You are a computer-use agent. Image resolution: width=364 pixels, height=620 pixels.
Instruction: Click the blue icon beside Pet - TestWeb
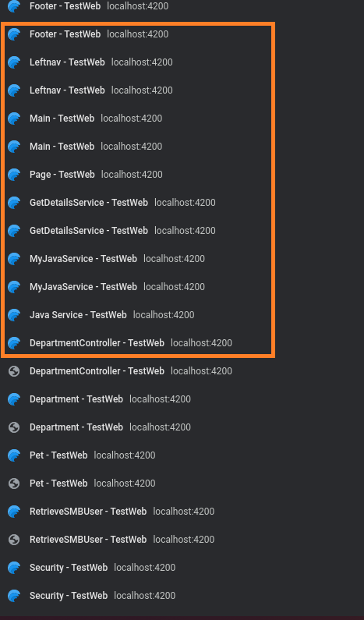point(14,455)
